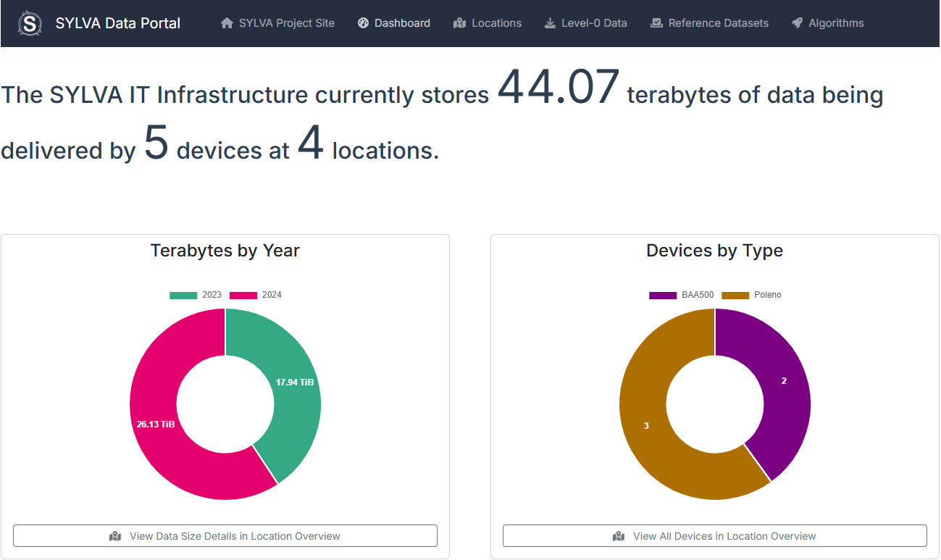The width and height of the screenshot is (941, 560).
Task: Open Reference Datasets menu item
Action: [x=710, y=23]
